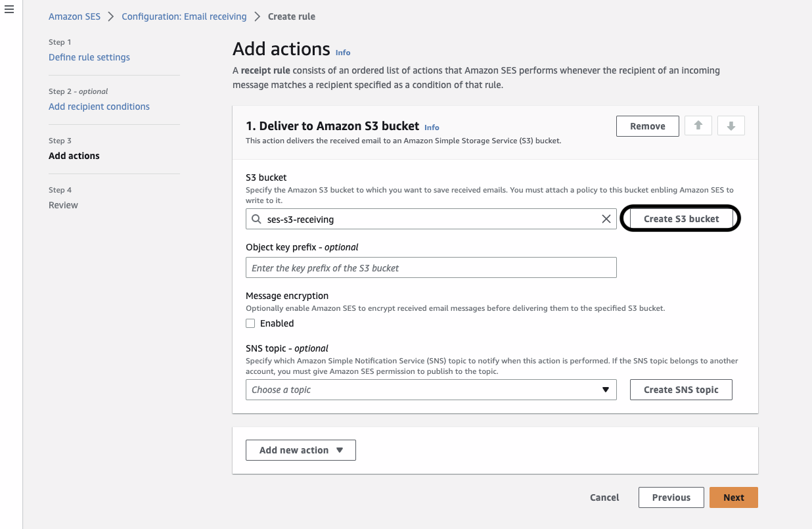The height and width of the screenshot is (529, 812).
Task: Remove the Deliver to S3 action
Action: (x=647, y=126)
